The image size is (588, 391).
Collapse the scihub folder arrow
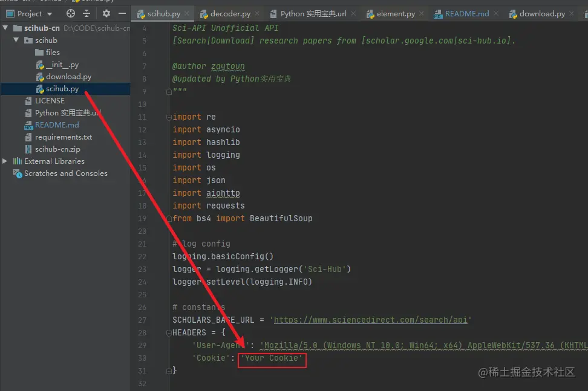(16, 40)
